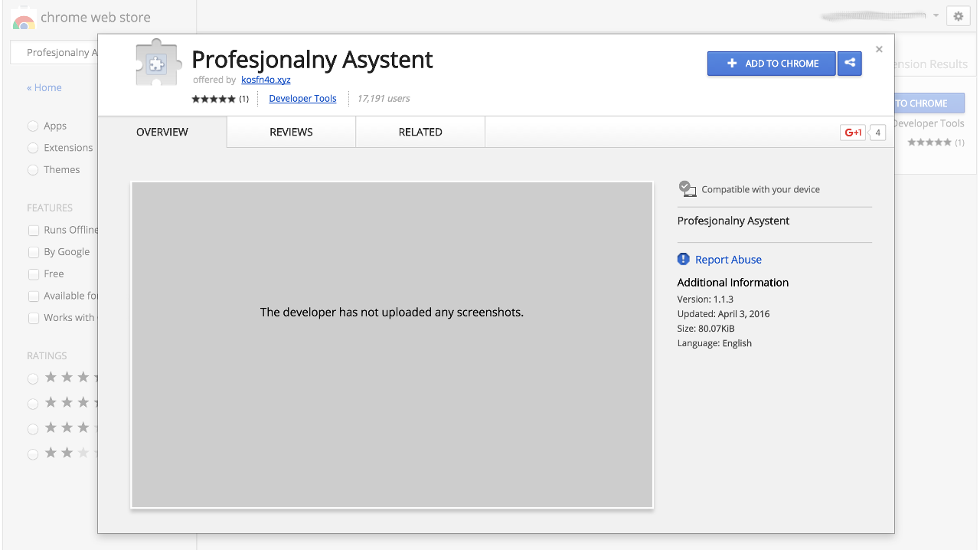Click the Profesjonalny Asystent puzzle piece icon
The height and width of the screenshot is (550, 980).
[158, 62]
